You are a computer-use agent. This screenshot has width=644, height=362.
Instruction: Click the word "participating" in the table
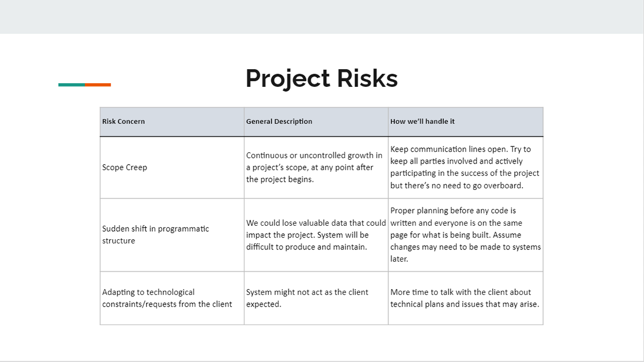click(x=413, y=173)
